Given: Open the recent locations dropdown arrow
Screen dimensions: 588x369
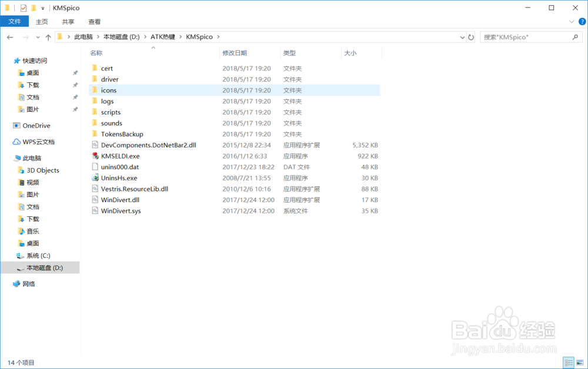Looking at the screenshot, I should [38, 37].
